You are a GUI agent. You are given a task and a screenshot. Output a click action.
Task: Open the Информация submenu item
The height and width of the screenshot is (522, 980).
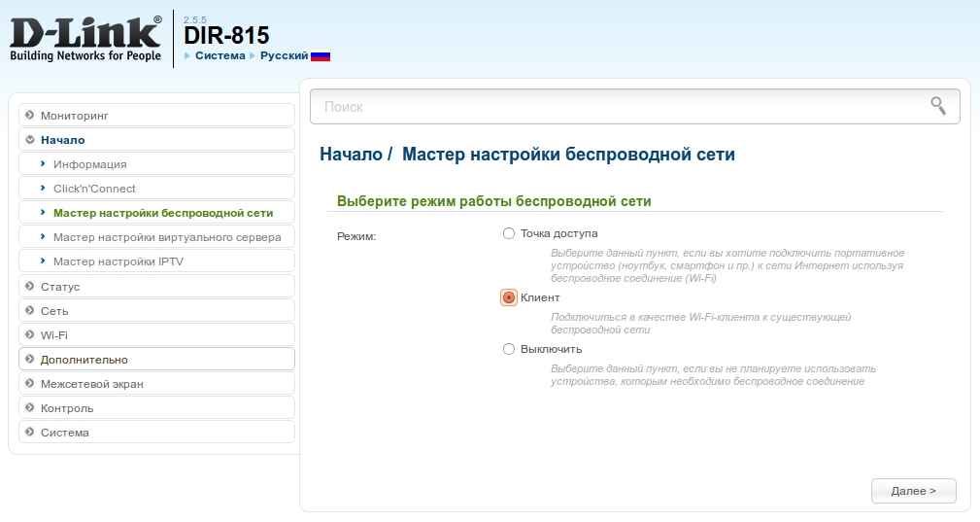pos(90,164)
